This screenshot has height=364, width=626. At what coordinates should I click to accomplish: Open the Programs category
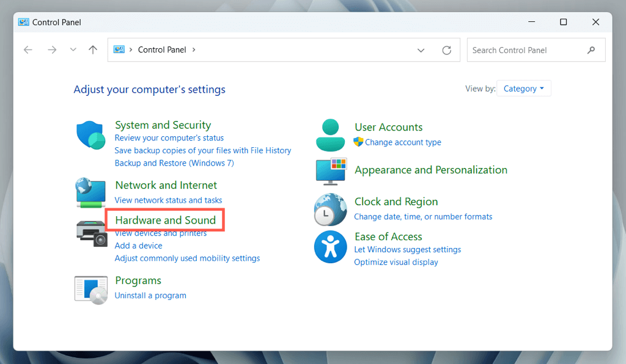coord(138,281)
